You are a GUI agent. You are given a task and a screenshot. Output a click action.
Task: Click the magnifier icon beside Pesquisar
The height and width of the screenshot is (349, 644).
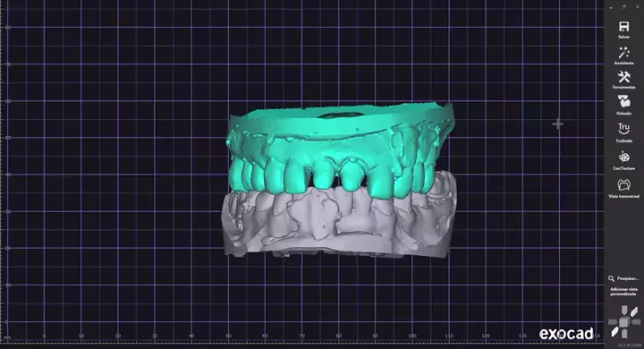611,278
